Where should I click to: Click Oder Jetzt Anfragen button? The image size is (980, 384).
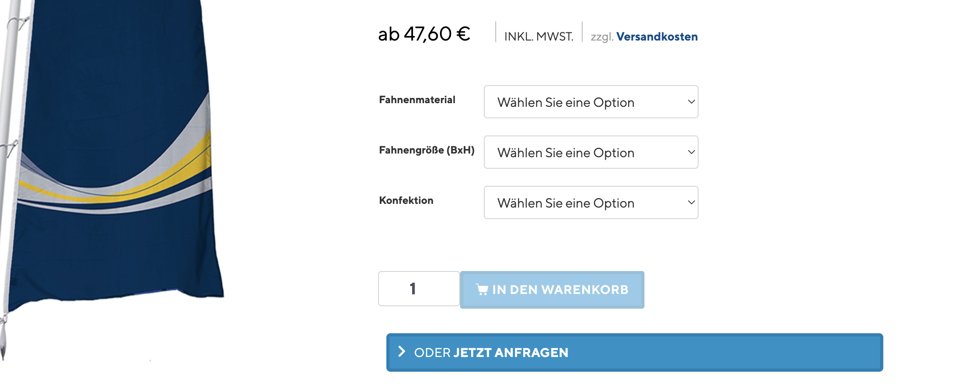635,352
